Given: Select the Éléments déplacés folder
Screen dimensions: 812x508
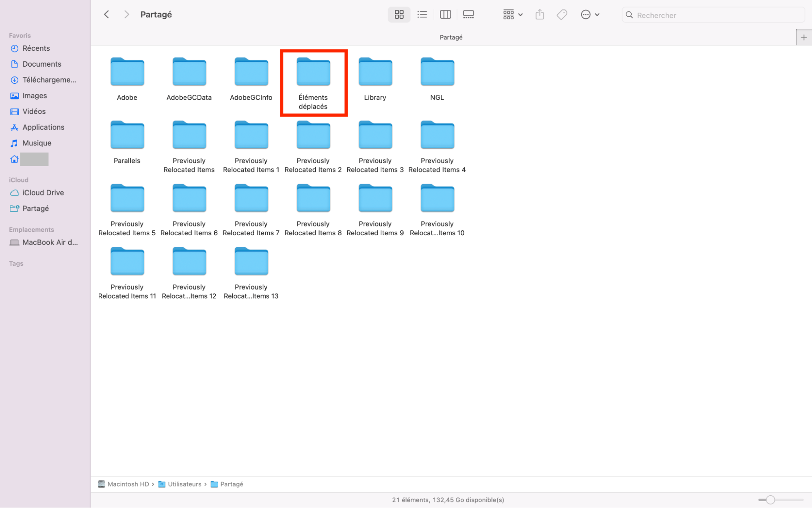Looking at the screenshot, I should point(313,83).
